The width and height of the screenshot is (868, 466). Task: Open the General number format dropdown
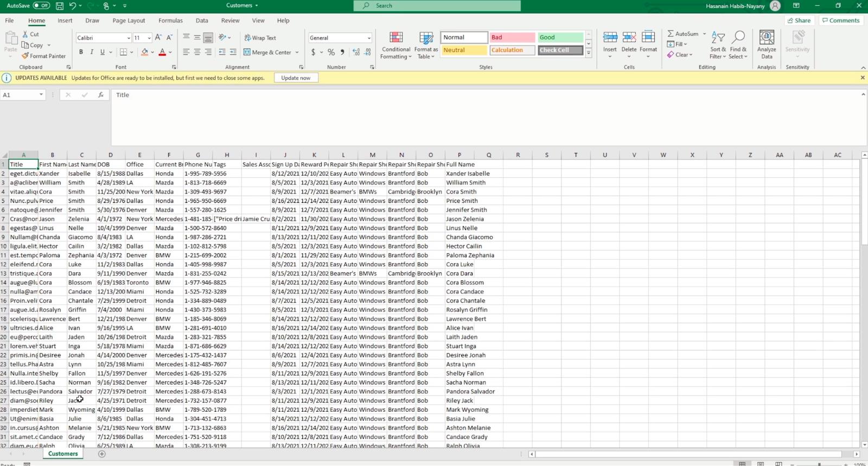(369, 38)
